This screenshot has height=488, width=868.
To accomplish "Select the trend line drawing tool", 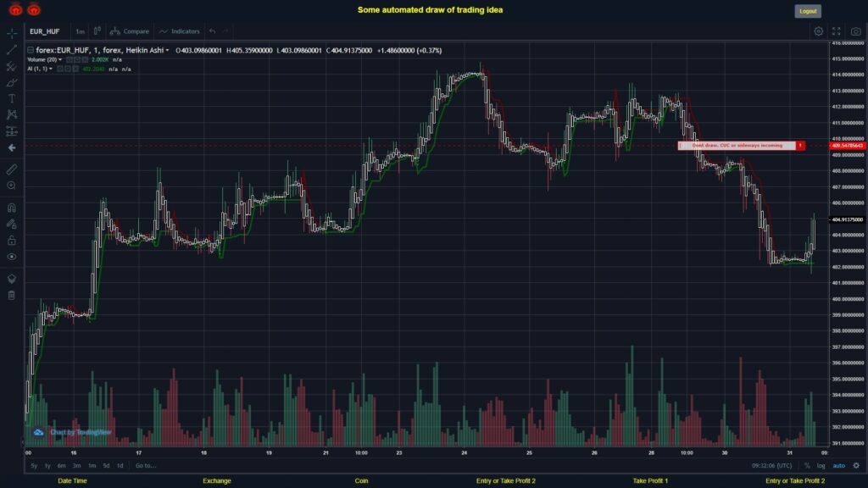I will point(12,50).
